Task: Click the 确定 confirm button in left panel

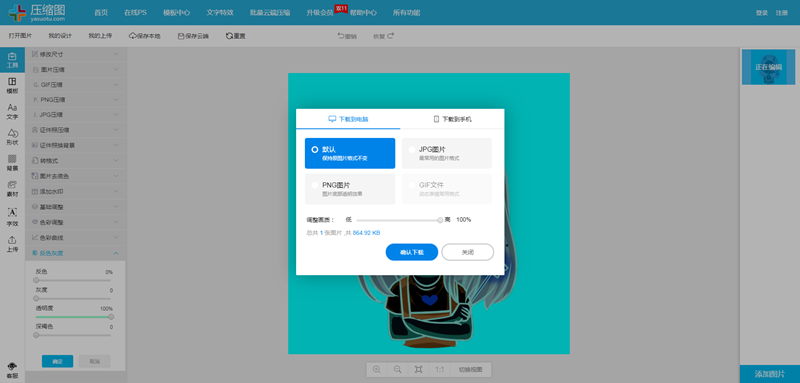Action: (58, 361)
